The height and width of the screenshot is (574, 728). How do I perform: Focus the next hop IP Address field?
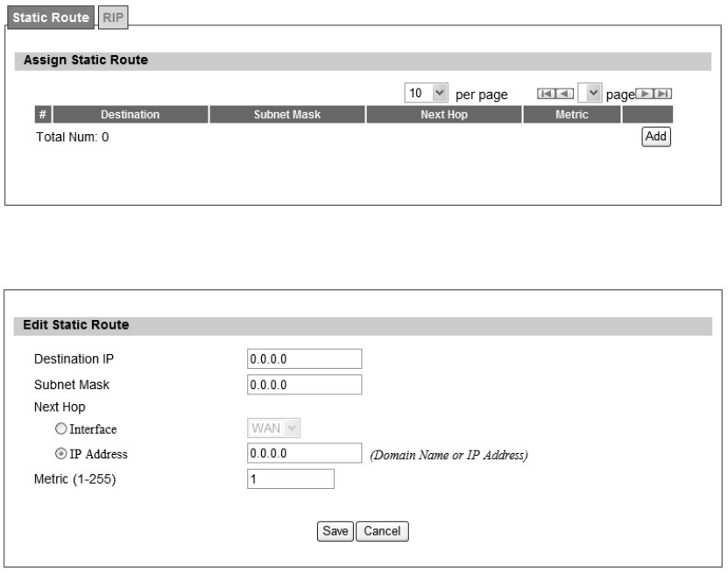(x=305, y=453)
